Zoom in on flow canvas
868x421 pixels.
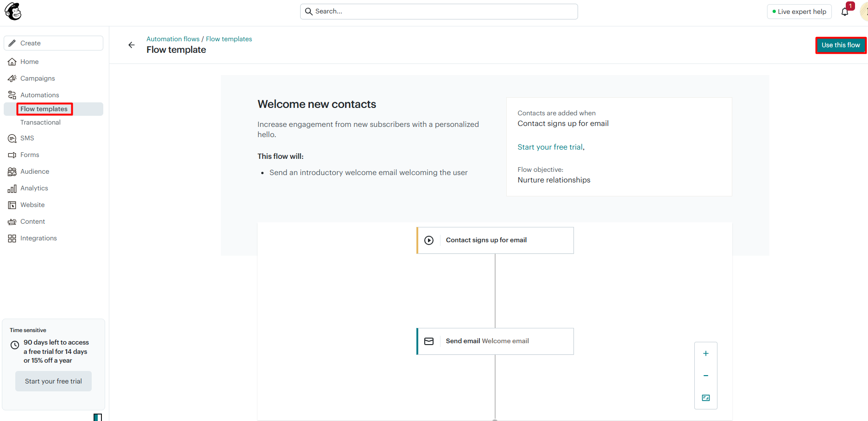click(x=706, y=353)
